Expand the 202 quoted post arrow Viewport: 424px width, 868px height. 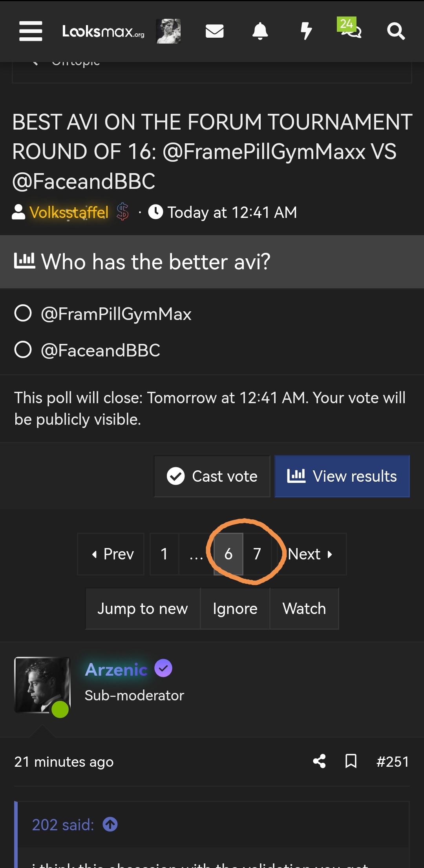[110, 824]
